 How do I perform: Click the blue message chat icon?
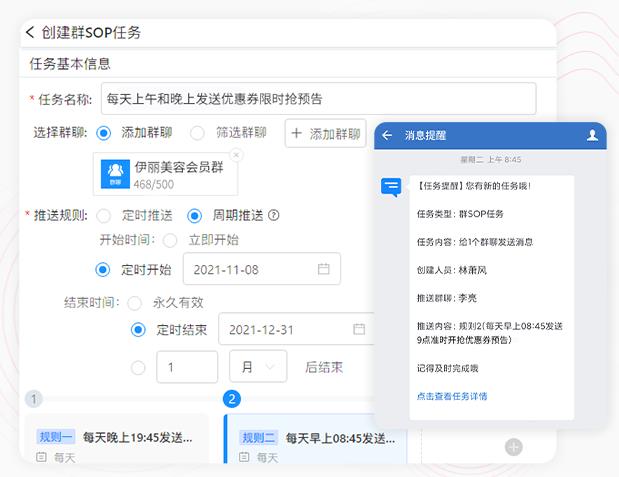391,187
